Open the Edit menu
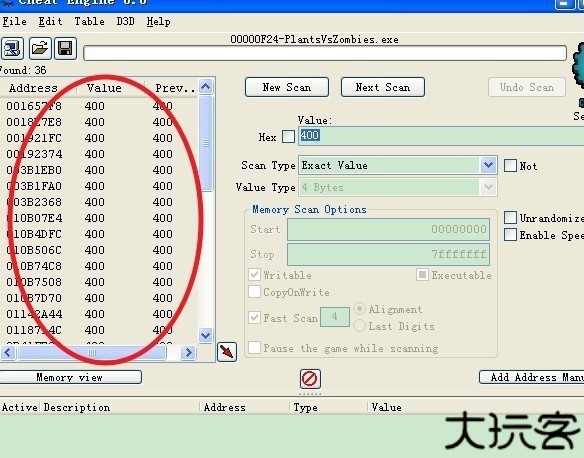 tap(50, 22)
